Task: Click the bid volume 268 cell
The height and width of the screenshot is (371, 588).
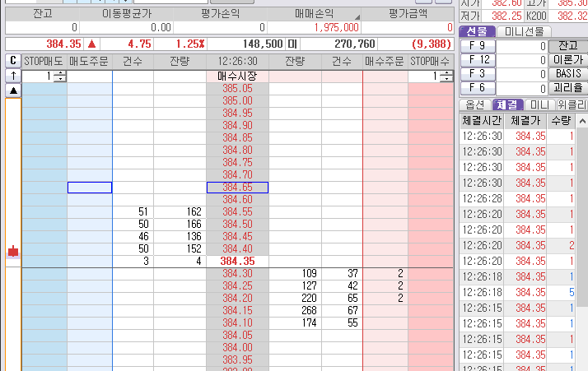Action: click(295, 311)
